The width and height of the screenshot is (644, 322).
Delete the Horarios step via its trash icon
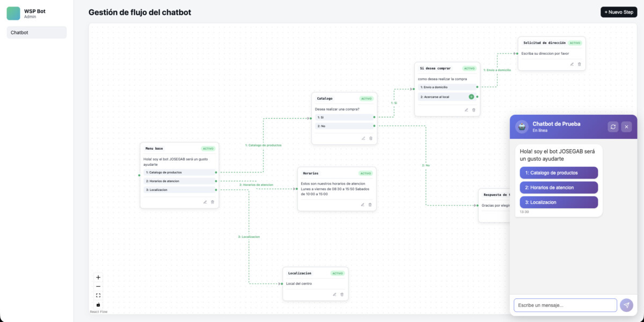tap(370, 204)
